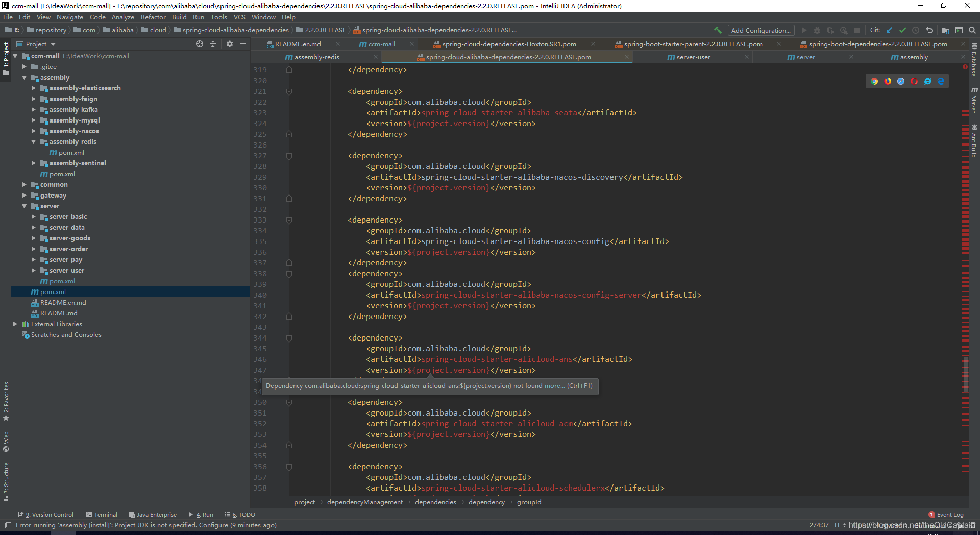Open the Event Log
This screenshot has width=980, height=535.
[946, 515]
